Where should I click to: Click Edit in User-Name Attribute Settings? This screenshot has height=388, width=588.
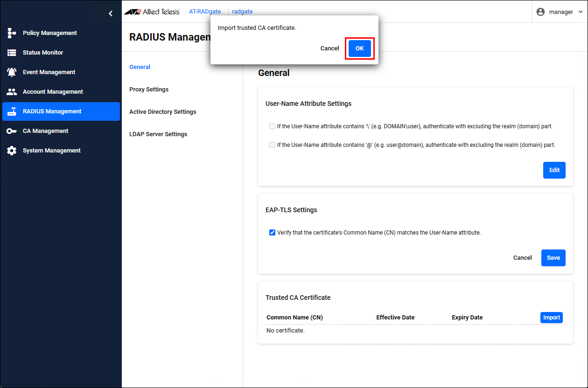click(554, 170)
